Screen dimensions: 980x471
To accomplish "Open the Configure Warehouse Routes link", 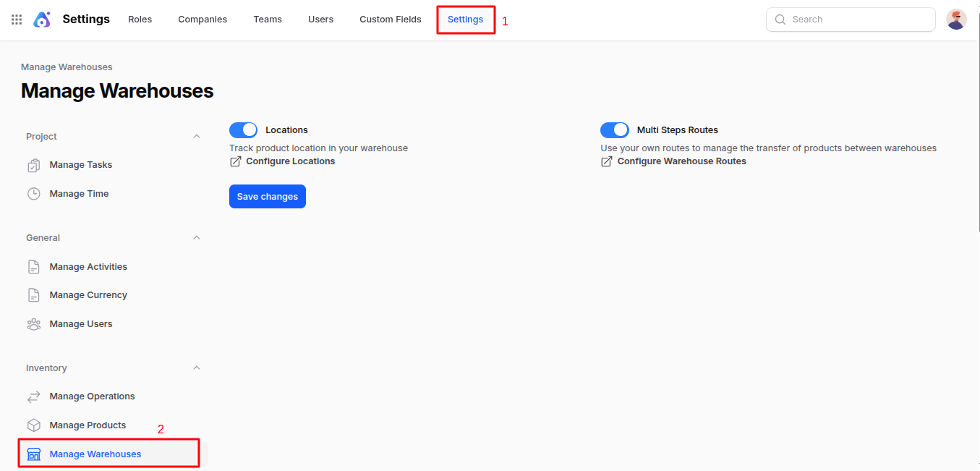I will click(681, 161).
